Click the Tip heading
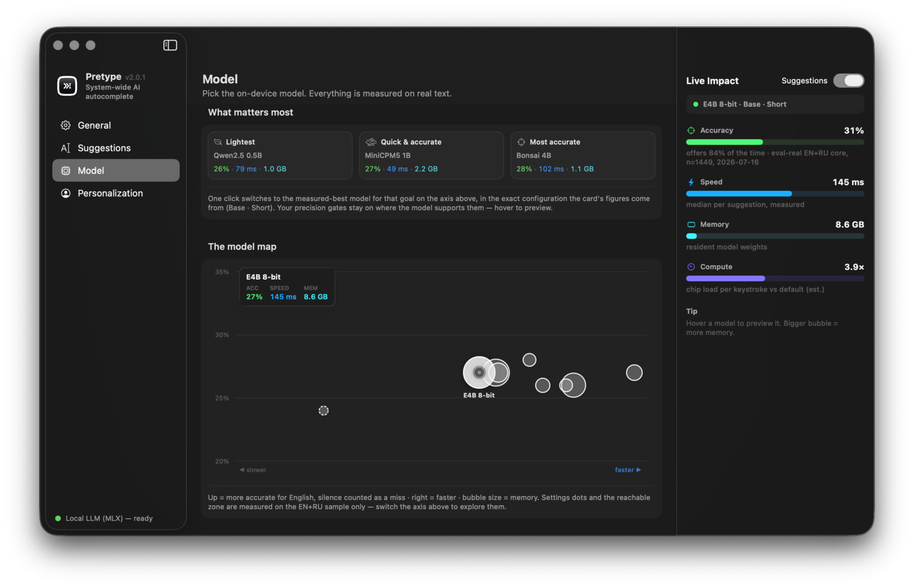914x588 pixels. (692, 311)
